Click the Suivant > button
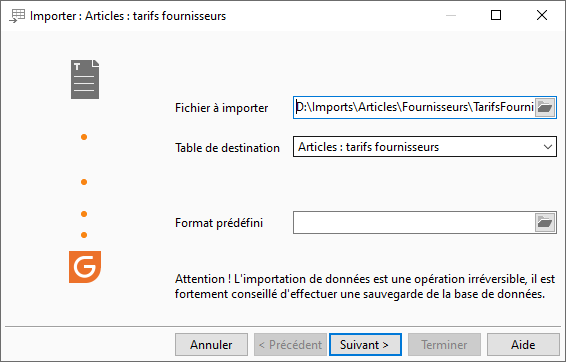This screenshot has width=566, height=362. tap(365, 345)
